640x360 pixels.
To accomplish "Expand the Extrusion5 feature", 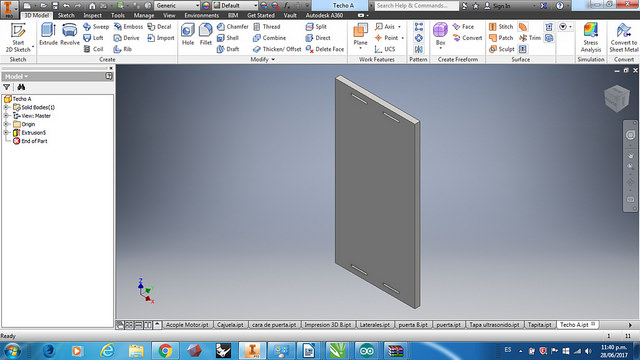I will coord(6,133).
